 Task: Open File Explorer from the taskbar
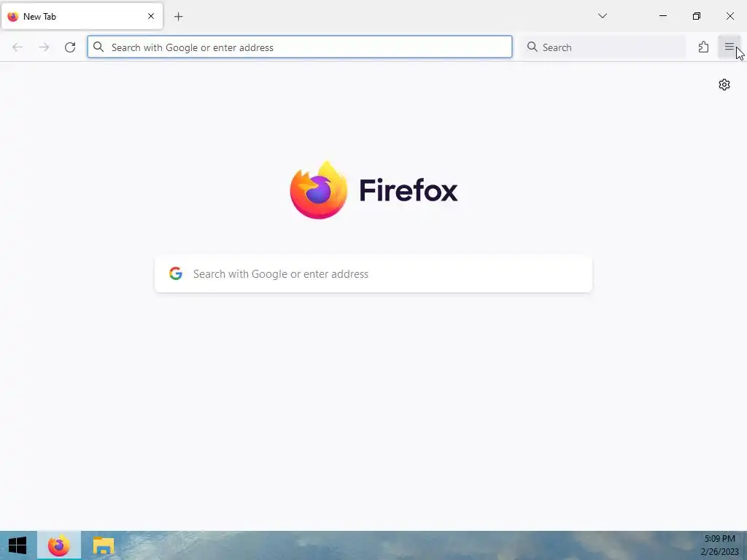point(104,545)
